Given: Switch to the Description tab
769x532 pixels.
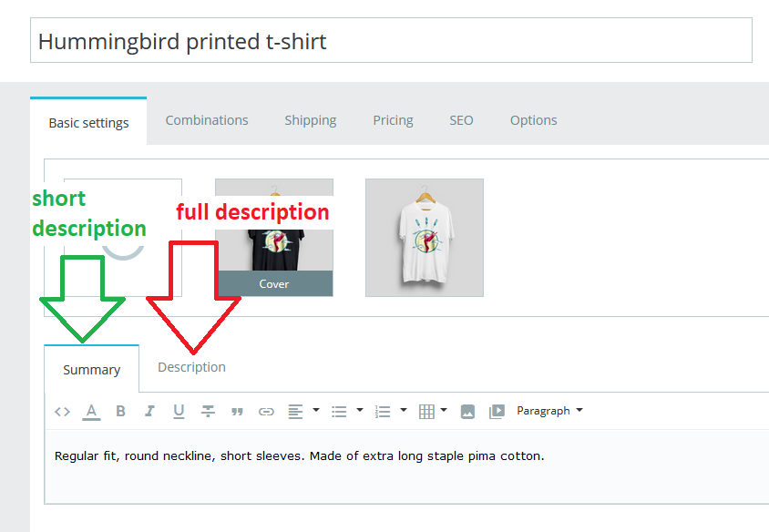Looking at the screenshot, I should coord(191,367).
